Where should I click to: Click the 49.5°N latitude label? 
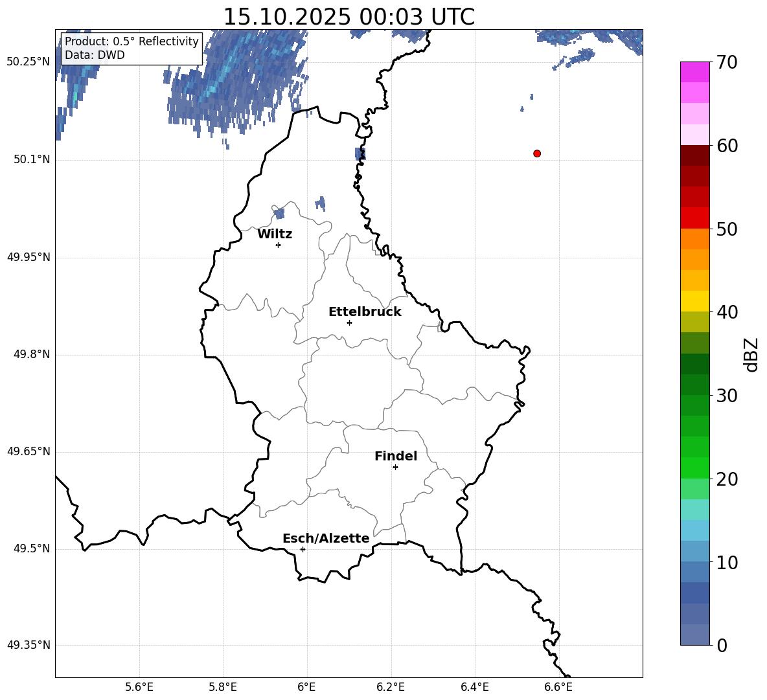point(32,548)
